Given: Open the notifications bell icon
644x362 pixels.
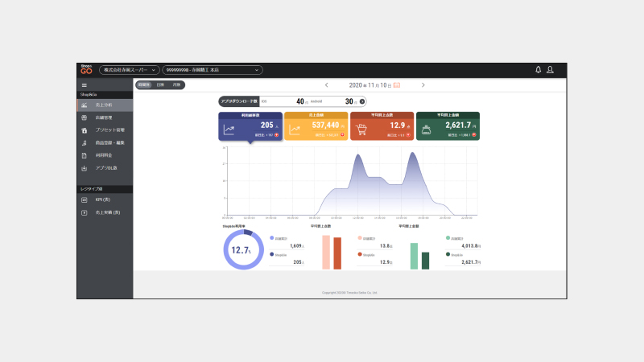Looking at the screenshot, I should click(x=538, y=70).
